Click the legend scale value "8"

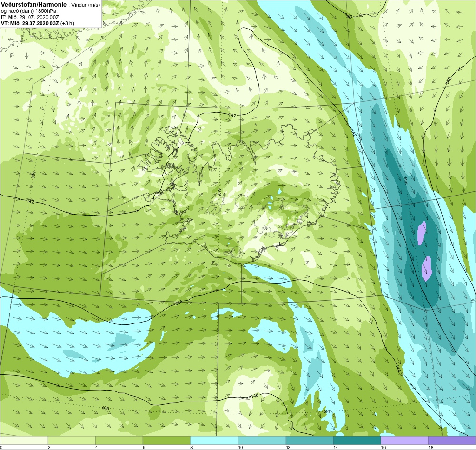(x=191, y=447)
